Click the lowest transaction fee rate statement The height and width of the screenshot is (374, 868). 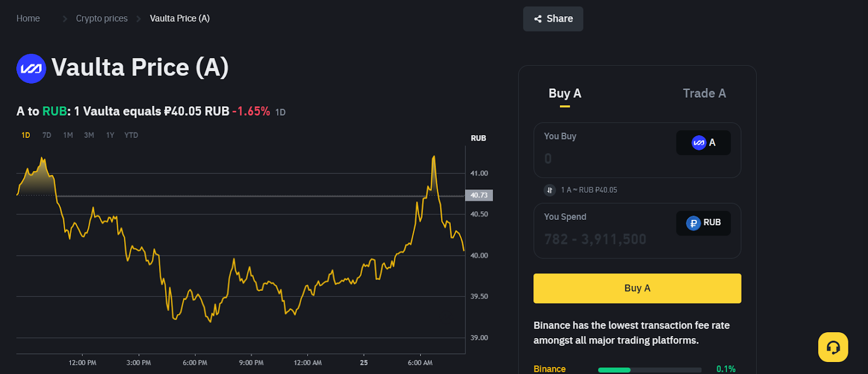631,333
